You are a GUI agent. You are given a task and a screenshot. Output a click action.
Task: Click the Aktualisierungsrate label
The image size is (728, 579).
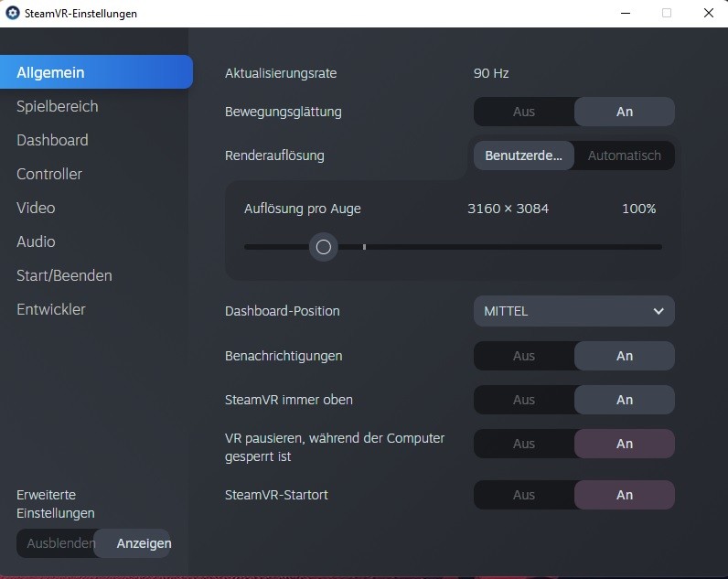coord(281,73)
